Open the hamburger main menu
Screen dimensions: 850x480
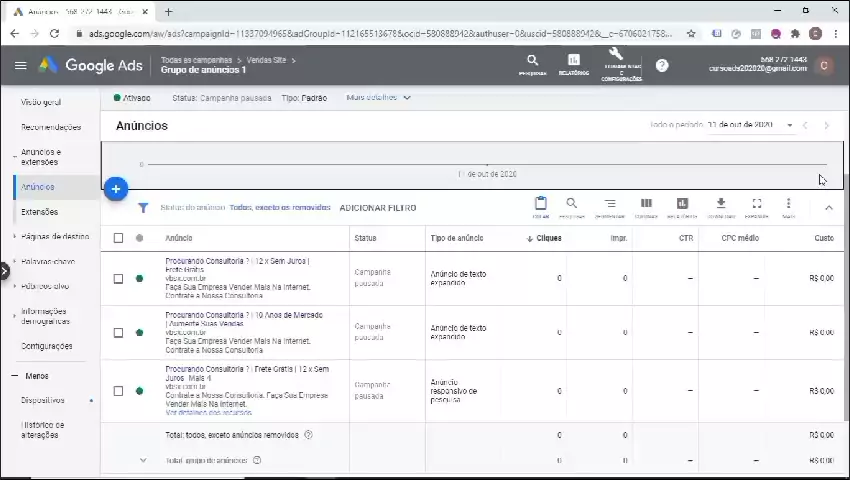point(20,66)
